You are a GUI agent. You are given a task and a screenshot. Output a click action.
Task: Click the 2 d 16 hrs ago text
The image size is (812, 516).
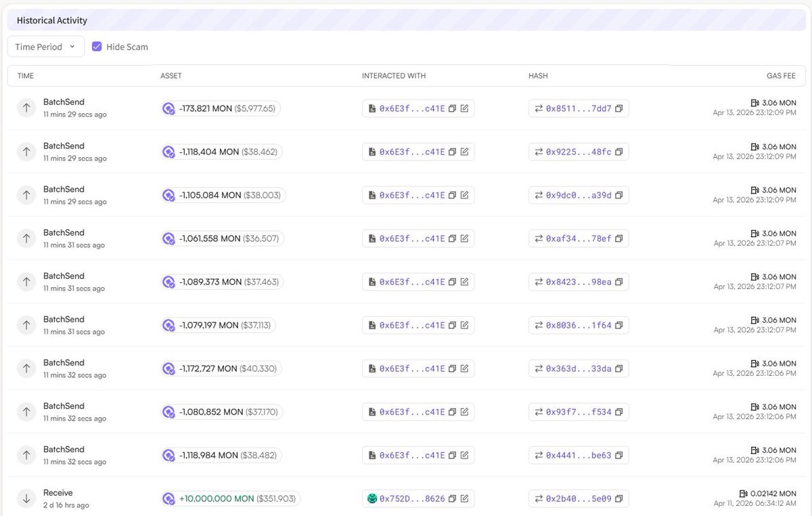pyautogui.click(x=66, y=505)
